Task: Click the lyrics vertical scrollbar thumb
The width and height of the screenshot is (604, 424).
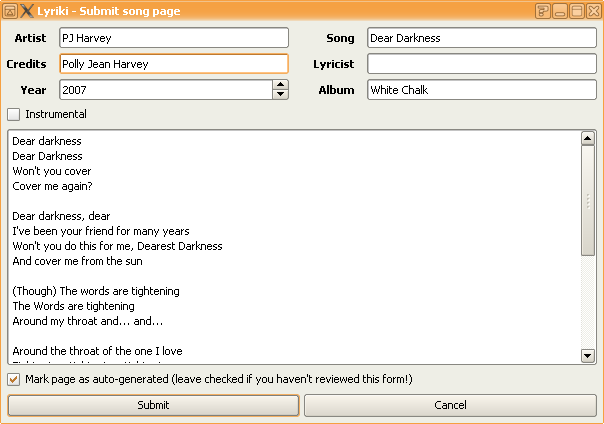Action: coord(588,200)
